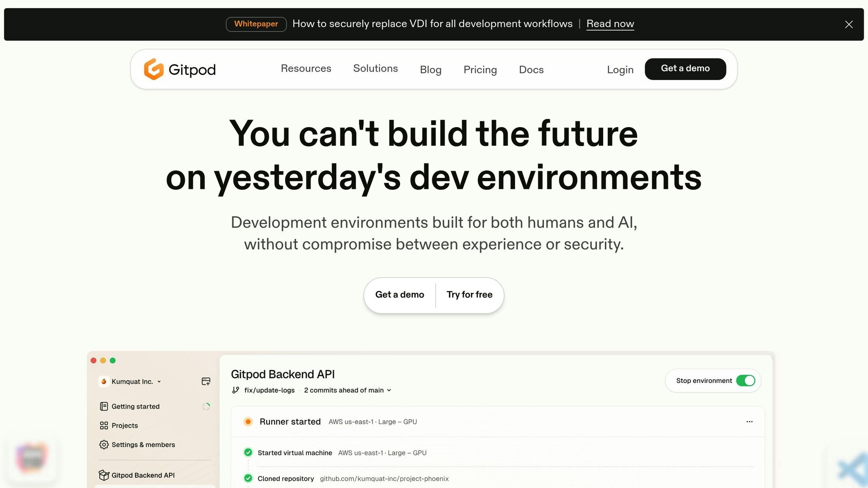Image resolution: width=868 pixels, height=488 pixels.
Task: Click the fix/update-logs branch name
Action: coord(269,391)
